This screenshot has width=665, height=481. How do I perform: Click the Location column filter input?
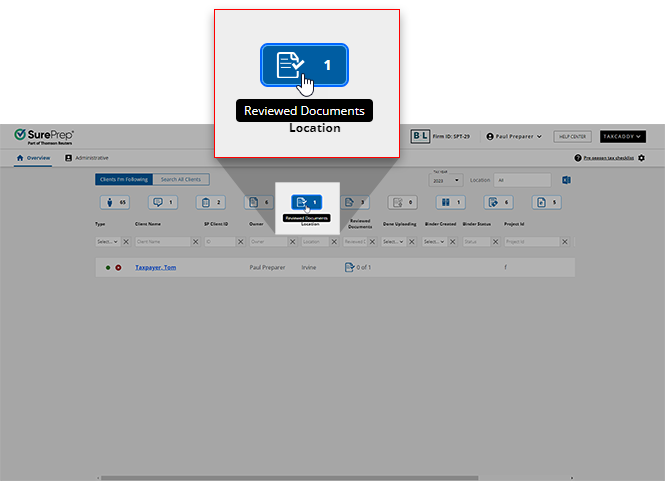pos(315,242)
